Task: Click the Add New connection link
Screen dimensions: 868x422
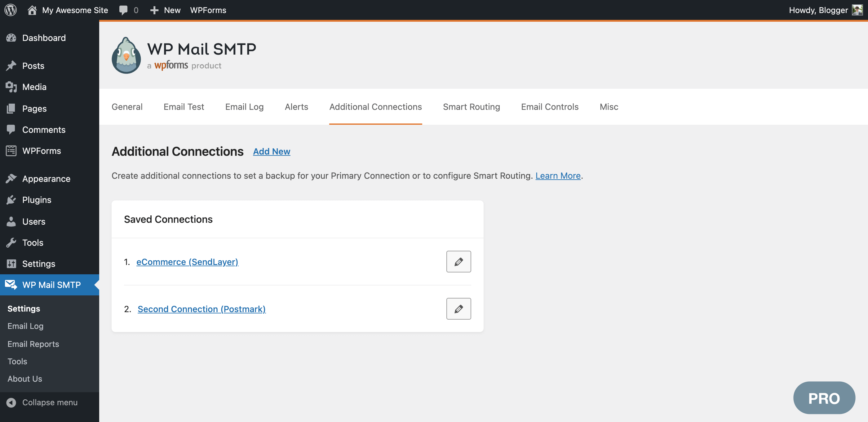Action: pyautogui.click(x=272, y=150)
